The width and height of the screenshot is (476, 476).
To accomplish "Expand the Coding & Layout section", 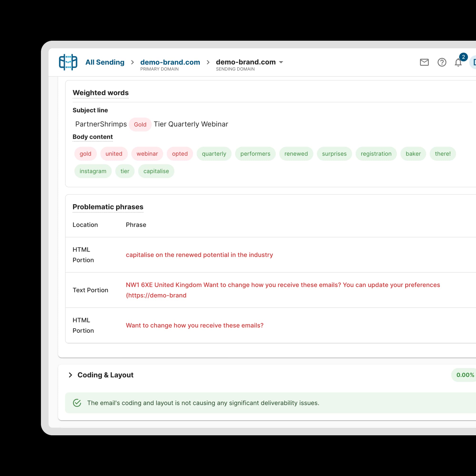I will (70, 375).
